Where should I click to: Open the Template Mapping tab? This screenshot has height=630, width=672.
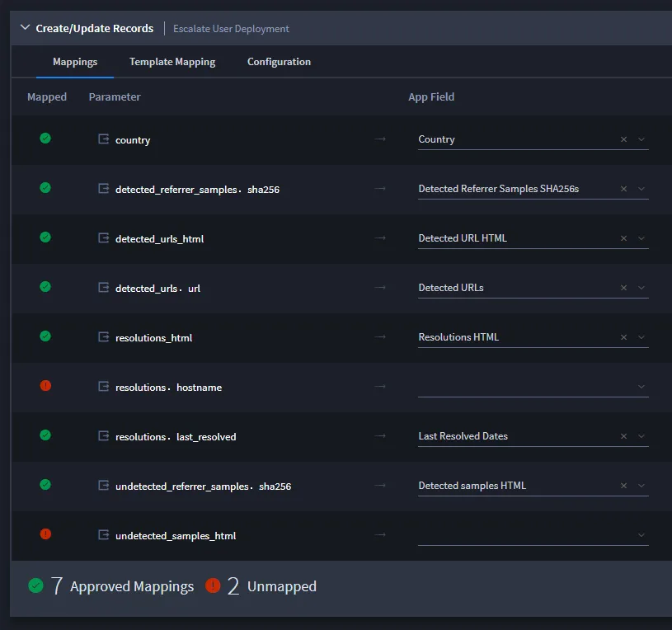[172, 62]
